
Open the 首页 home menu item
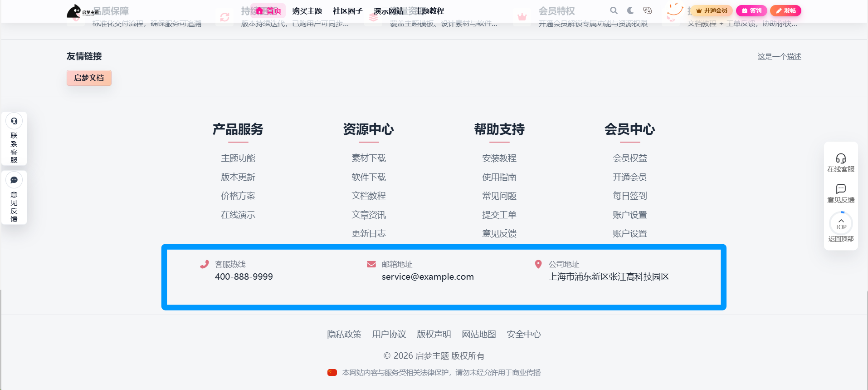click(268, 11)
